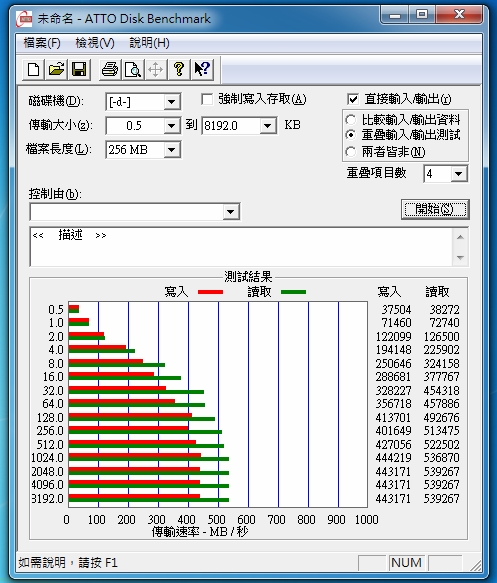Click the 開始(S) start button

(435, 209)
